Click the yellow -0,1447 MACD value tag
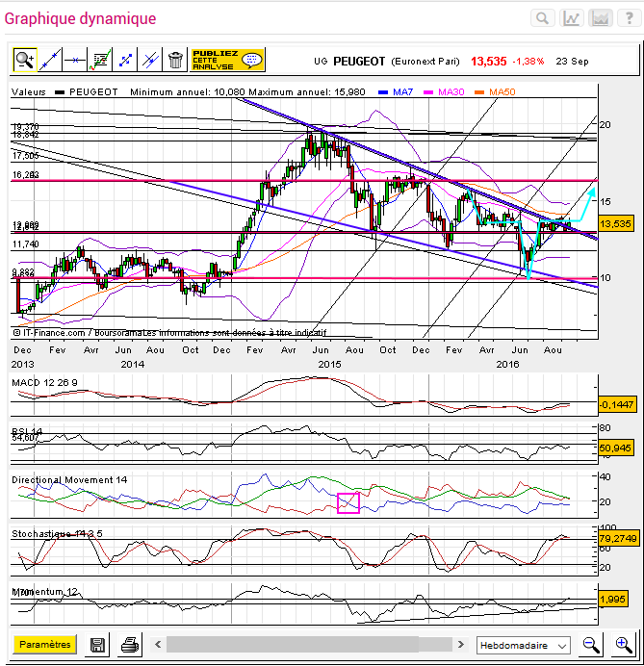644x666 pixels. [617, 405]
